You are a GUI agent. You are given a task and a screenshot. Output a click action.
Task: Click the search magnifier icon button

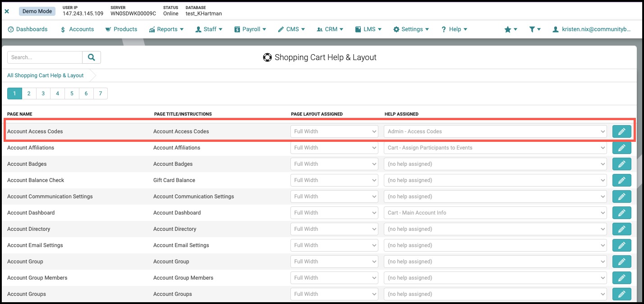pyautogui.click(x=92, y=57)
